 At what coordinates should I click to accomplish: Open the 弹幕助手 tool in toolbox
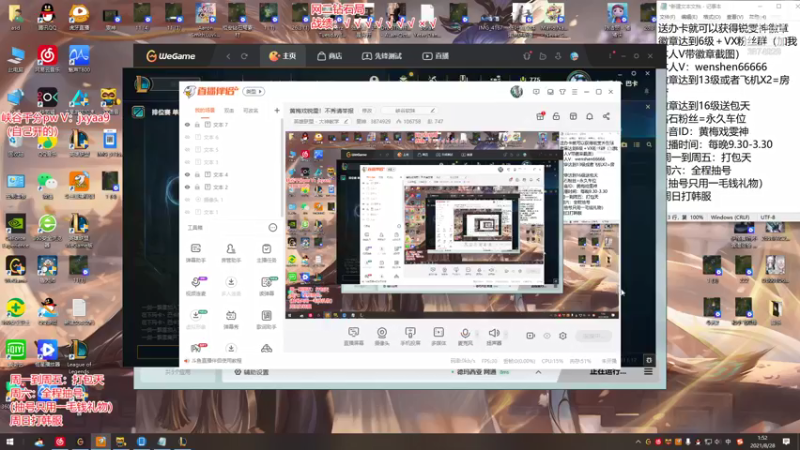click(x=195, y=252)
